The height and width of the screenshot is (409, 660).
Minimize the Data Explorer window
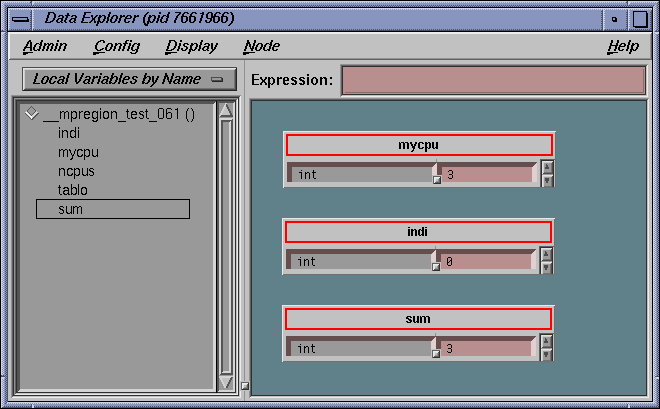point(615,19)
